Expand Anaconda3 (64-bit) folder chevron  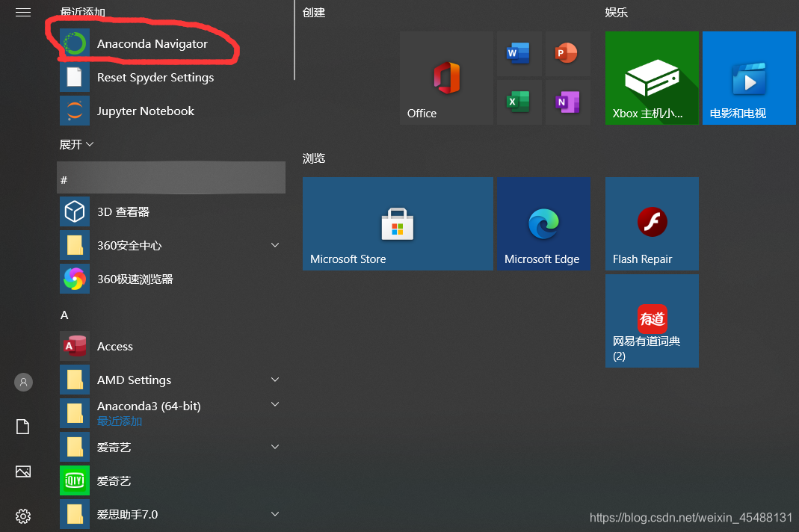274,405
